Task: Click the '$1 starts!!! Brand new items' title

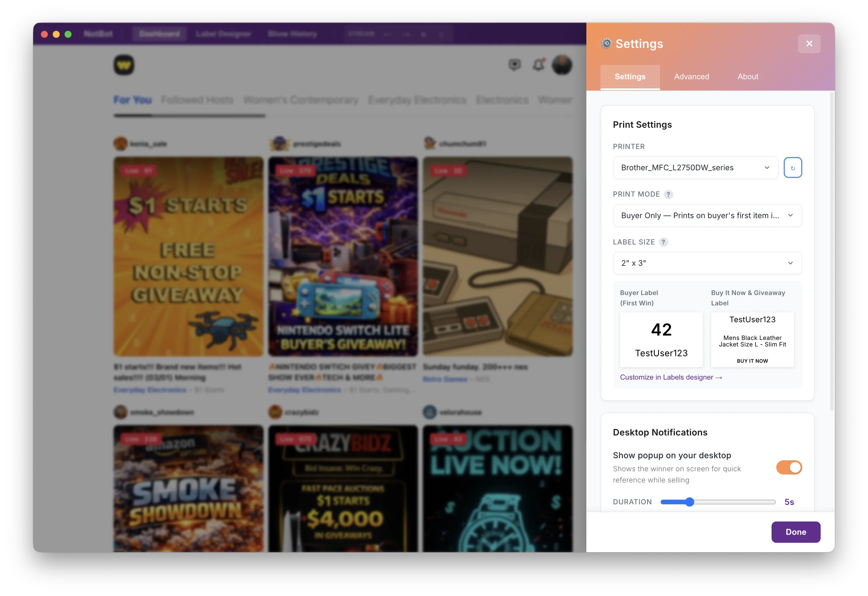Action: 178,373
